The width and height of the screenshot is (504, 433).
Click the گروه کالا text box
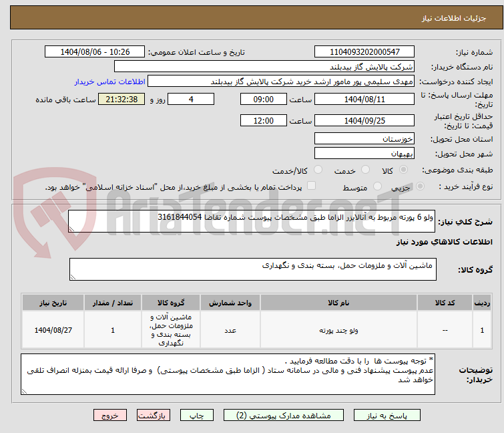tap(252, 269)
